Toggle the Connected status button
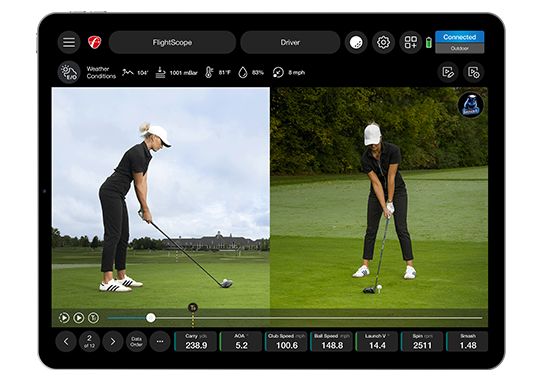The image size is (540, 380). coord(459,37)
